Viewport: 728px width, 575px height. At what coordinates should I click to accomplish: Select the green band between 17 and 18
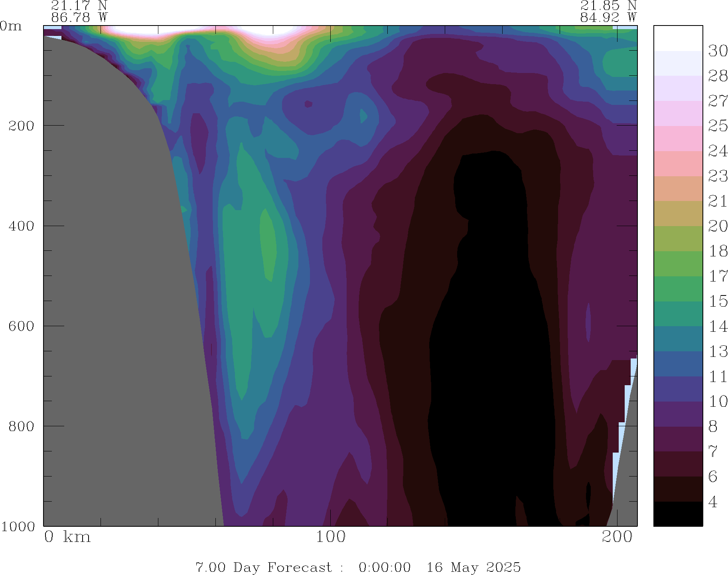click(x=678, y=264)
